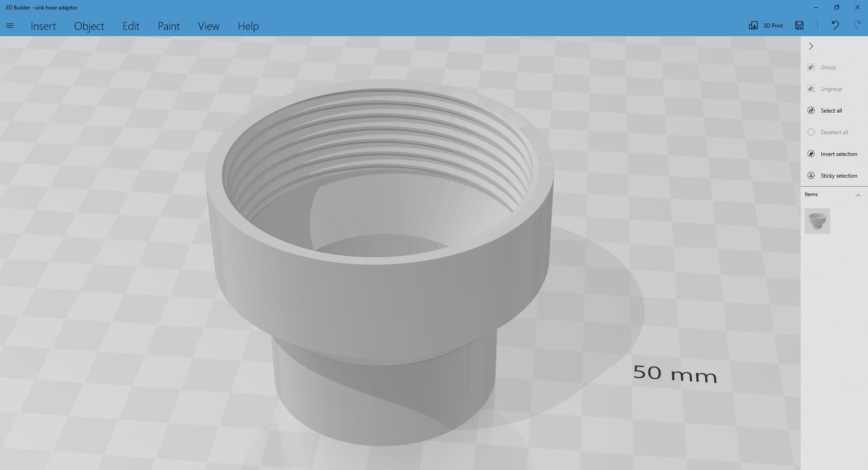Click the Invert selection icon
Image resolution: width=868 pixels, height=470 pixels.
811,154
